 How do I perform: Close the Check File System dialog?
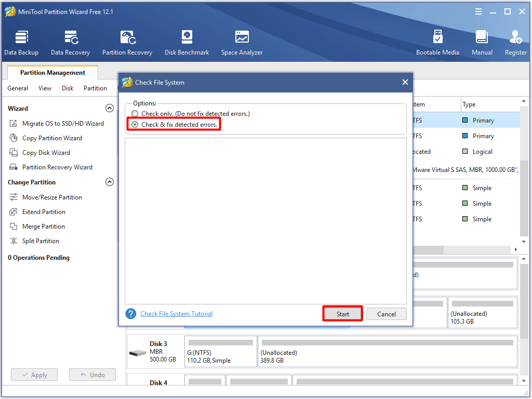[405, 82]
